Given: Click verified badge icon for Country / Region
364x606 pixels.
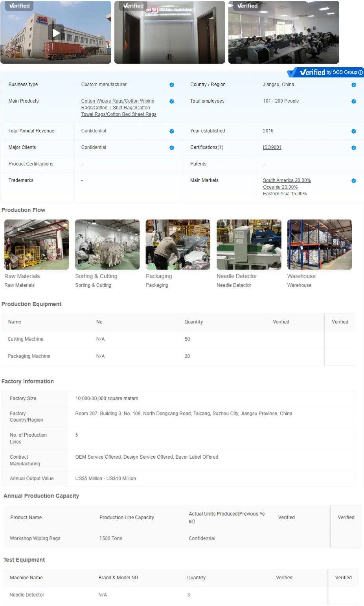Looking at the screenshot, I should [354, 85].
